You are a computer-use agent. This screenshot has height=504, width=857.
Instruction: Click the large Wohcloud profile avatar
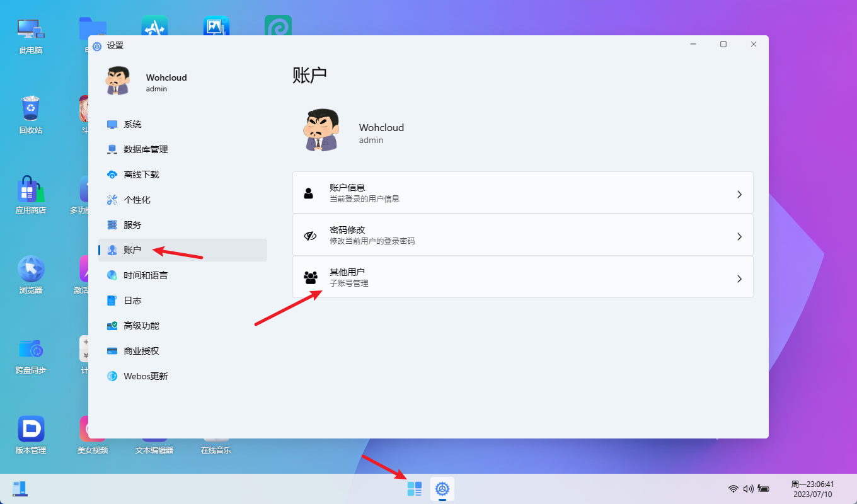pyautogui.click(x=322, y=130)
